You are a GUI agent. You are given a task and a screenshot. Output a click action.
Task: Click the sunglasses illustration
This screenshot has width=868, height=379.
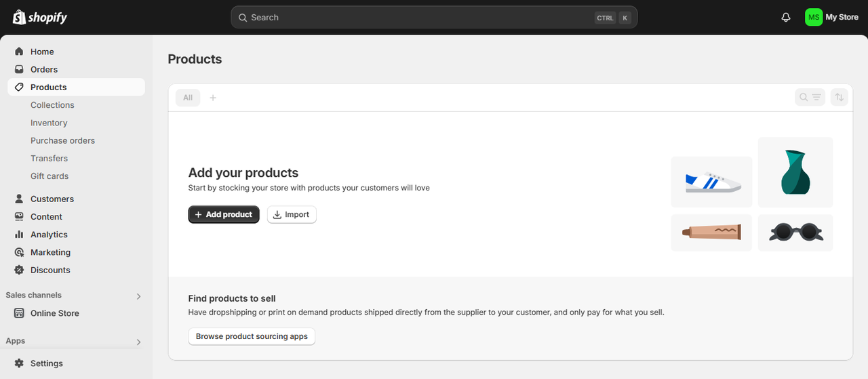click(795, 233)
